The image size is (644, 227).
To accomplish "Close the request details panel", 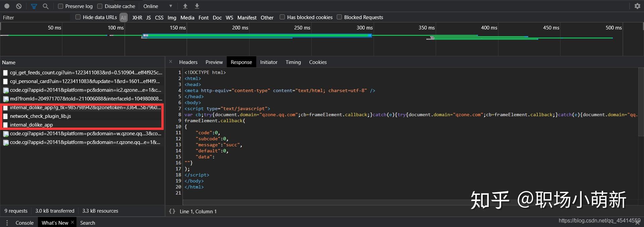I will click(x=171, y=62).
